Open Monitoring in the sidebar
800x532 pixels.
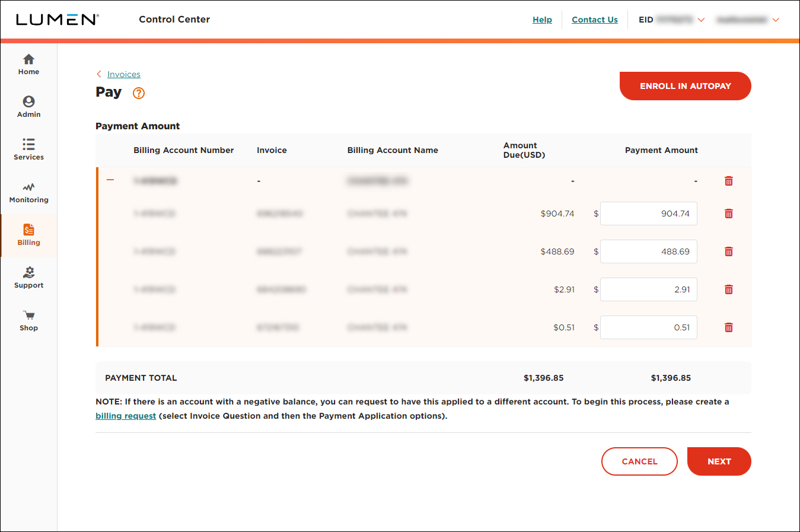[x=28, y=193]
